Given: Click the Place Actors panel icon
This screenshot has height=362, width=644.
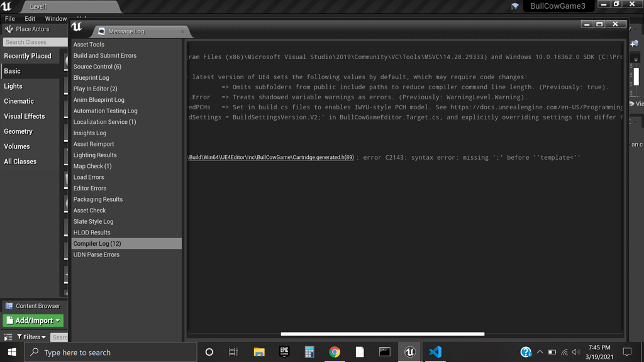Looking at the screenshot, I should tap(9, 29).
